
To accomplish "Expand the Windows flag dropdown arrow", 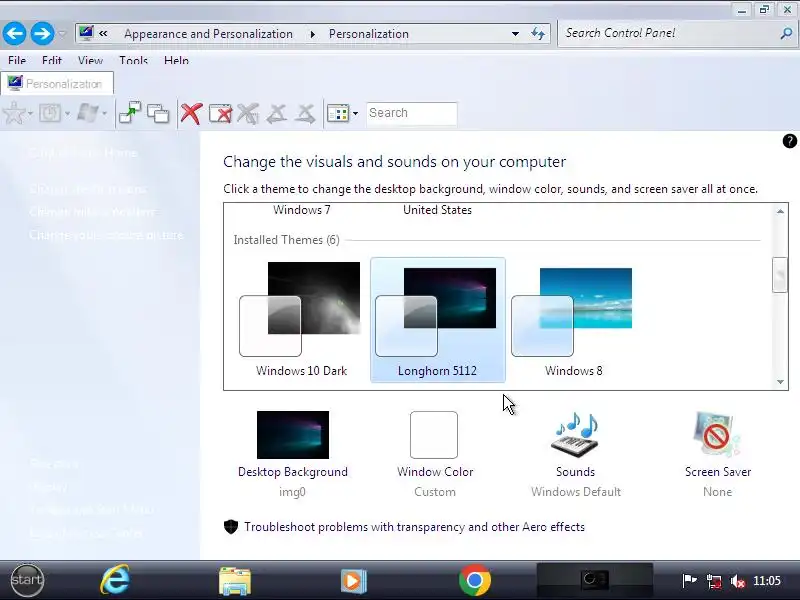I will click(x=105, y=113).
